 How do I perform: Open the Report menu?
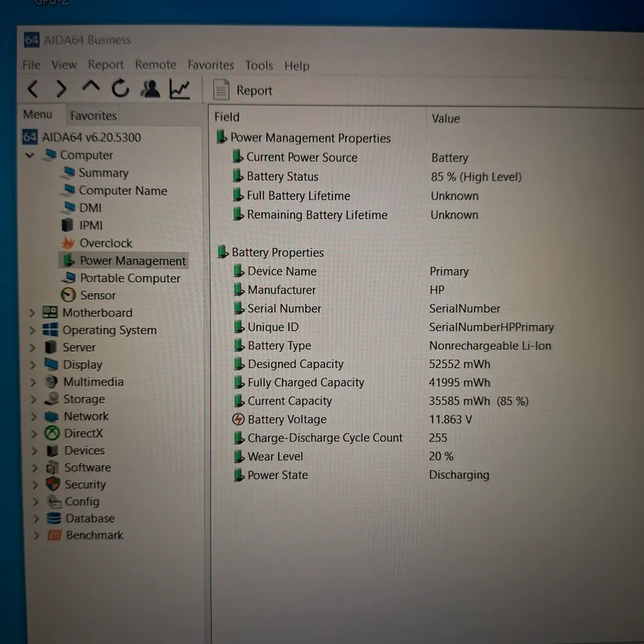click(105, 65)
